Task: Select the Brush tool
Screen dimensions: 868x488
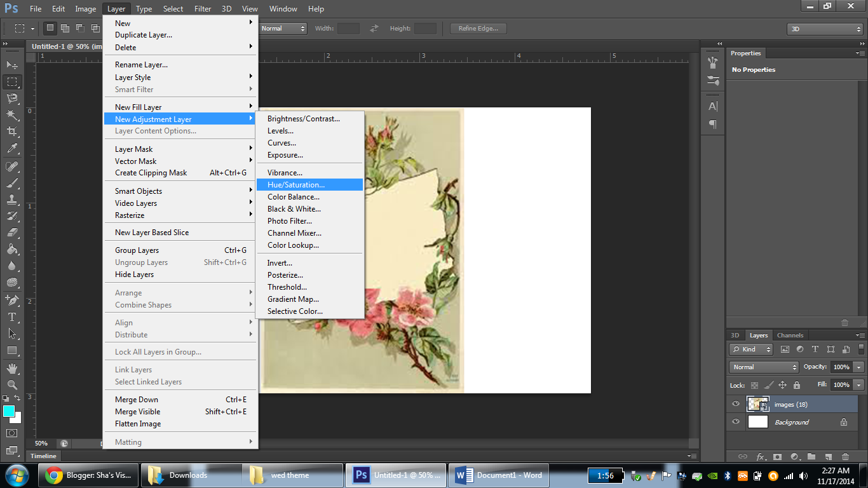Action: tap(12, 183)
